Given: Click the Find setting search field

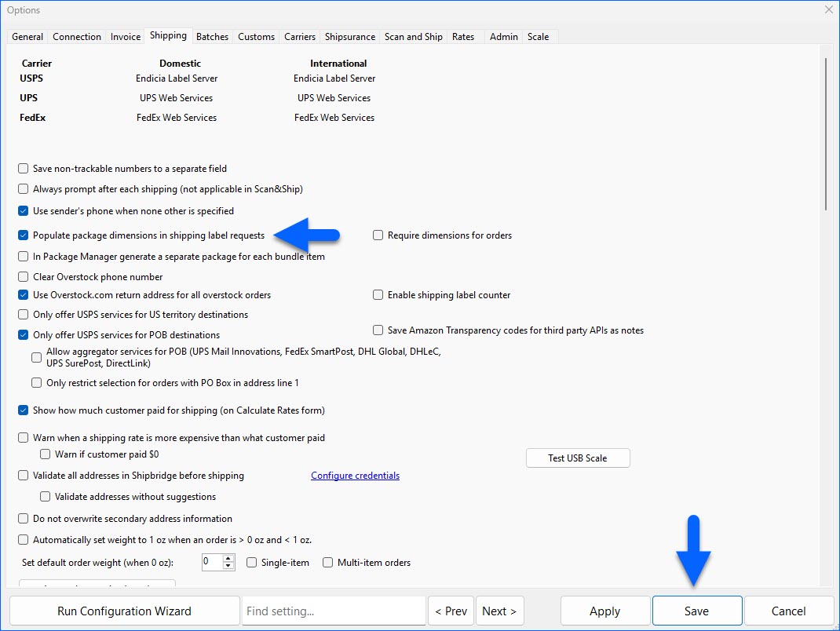Looking at the screenshot, I should (334, 611).
